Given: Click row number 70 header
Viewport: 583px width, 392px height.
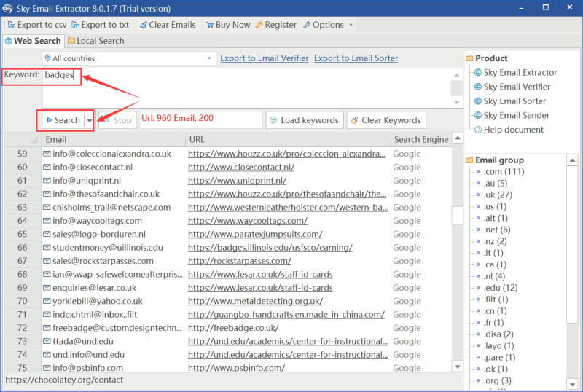Looking at the screenshot, I should tap(23, 301).
